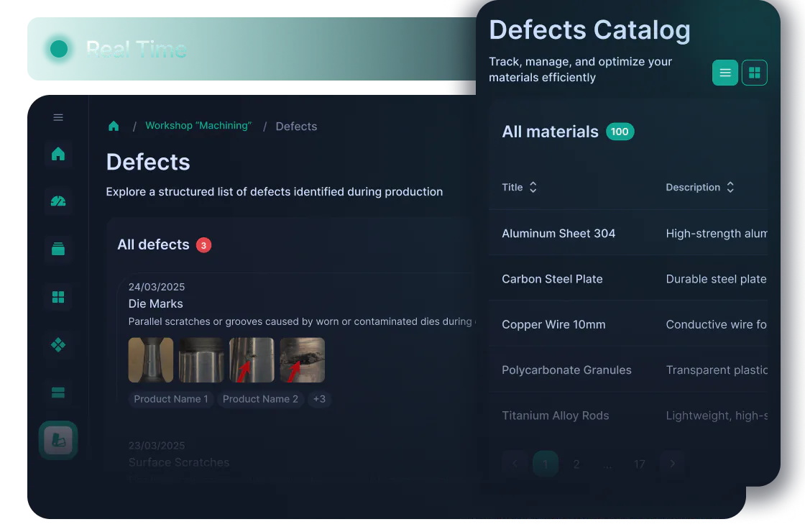The image size is (805, 532).
Task: Select the Aluminum Sheet 304 row
Action: tap(628, 233)
